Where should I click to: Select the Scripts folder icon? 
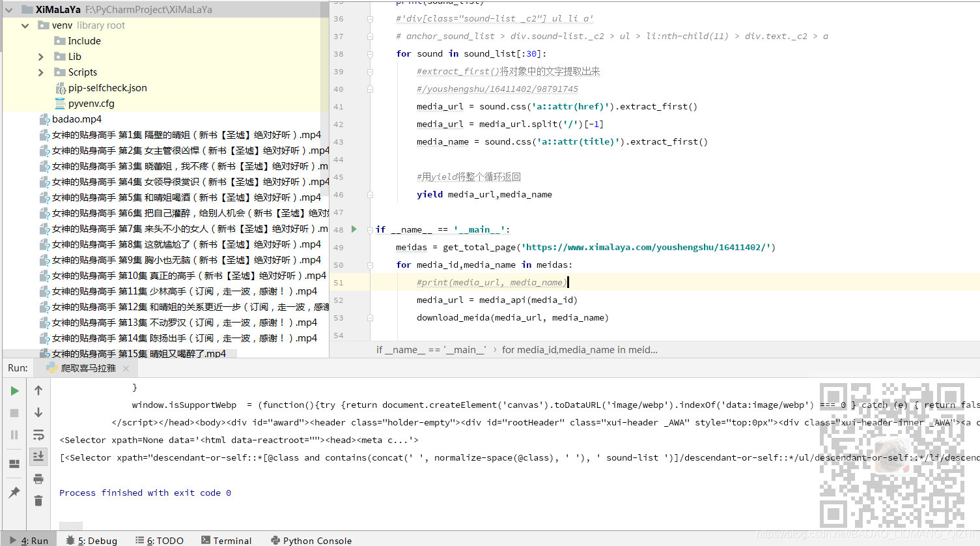(x=60, y=72)
